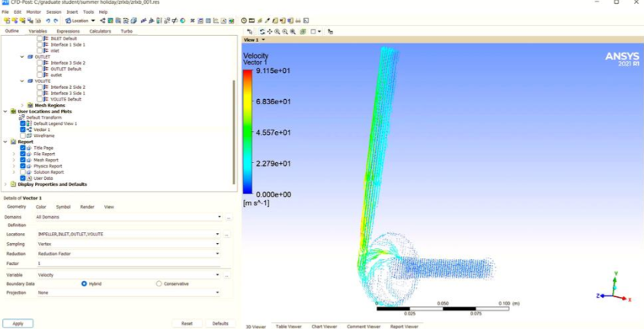Click the Rotate view tool icon

coord(262,31)
